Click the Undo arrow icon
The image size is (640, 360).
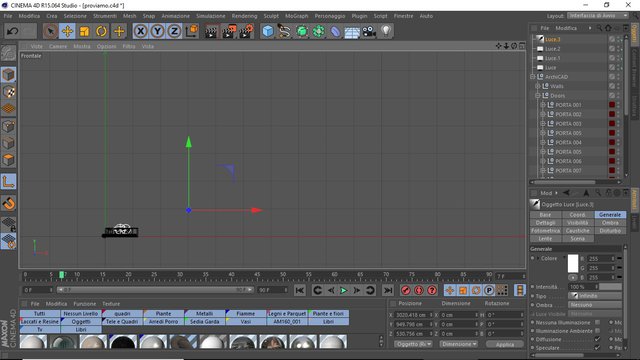click(x=13, y=31)
